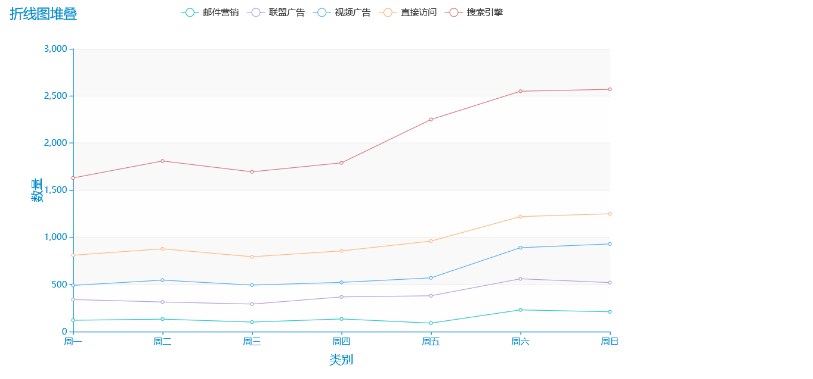Viewport: 813px width, 379px height.
Task: Click the 周五 x-axis label
Action: pos(431,342)
